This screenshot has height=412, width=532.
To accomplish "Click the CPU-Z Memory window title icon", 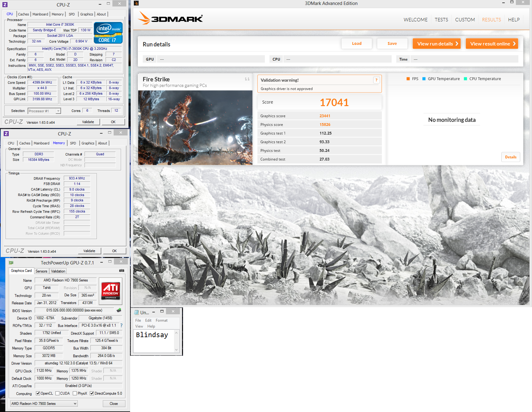I will pos(6,134).
